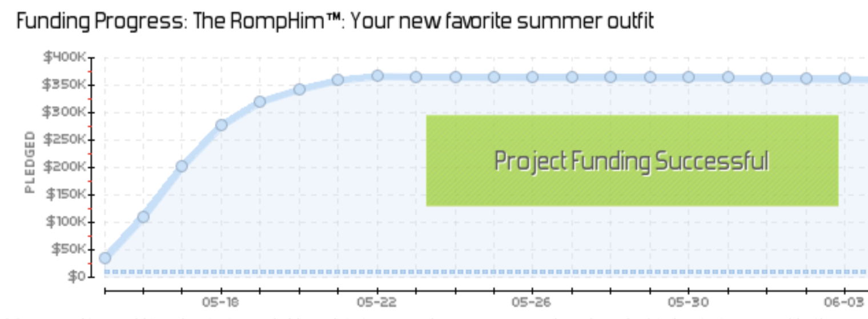Select the 05-30 data point on the line
Image resolution: width=868 pixels, height=319 pixels.
tap(689, 77)
